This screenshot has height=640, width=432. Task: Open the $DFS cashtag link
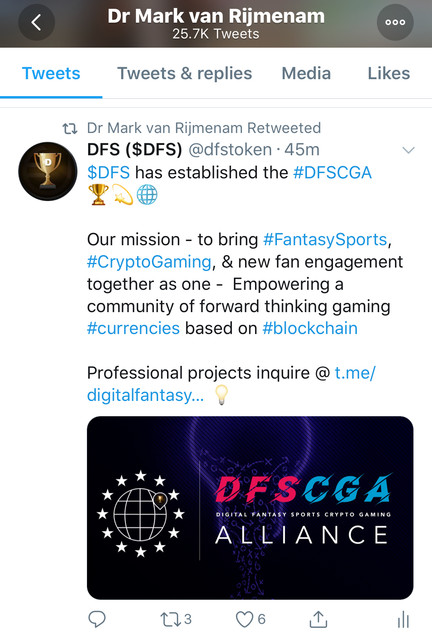pos(109,173)
